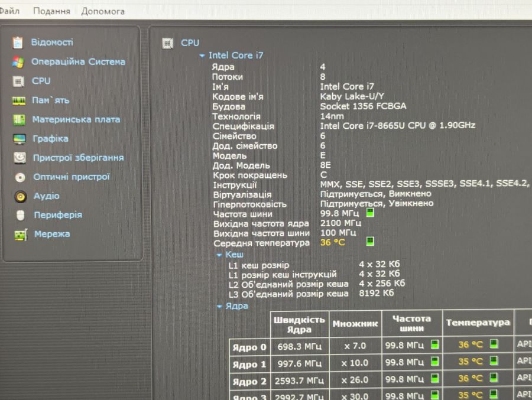The width and height of the screenshot is (532, 400).
Task: Click the 4 x 256 Кб L2 cache value
Action: pos(382,283)
